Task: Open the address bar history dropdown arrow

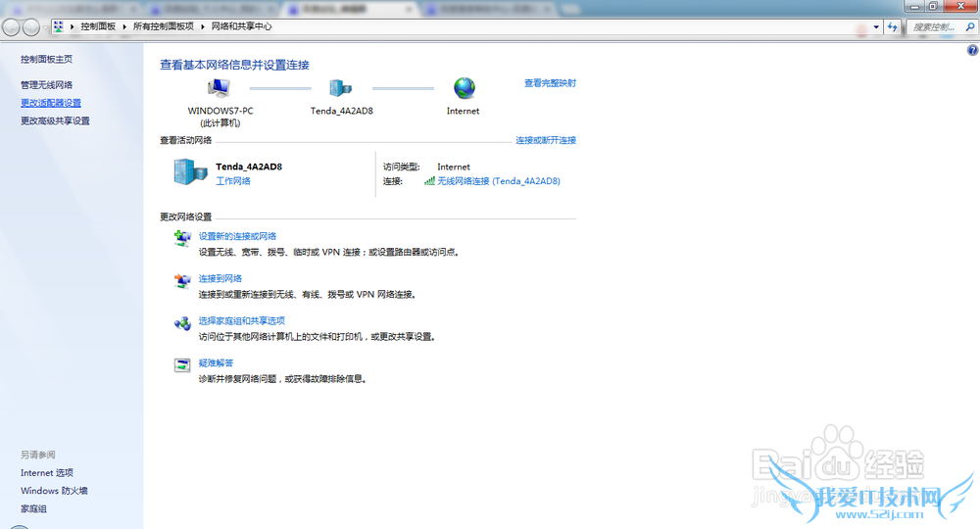Action: [876, 26]
